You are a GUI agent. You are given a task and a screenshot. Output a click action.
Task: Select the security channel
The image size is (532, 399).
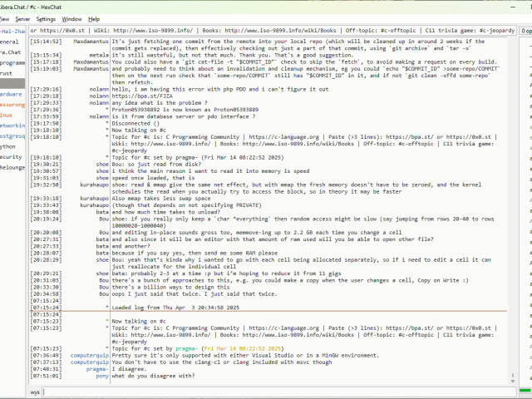(x=11, y=156)
